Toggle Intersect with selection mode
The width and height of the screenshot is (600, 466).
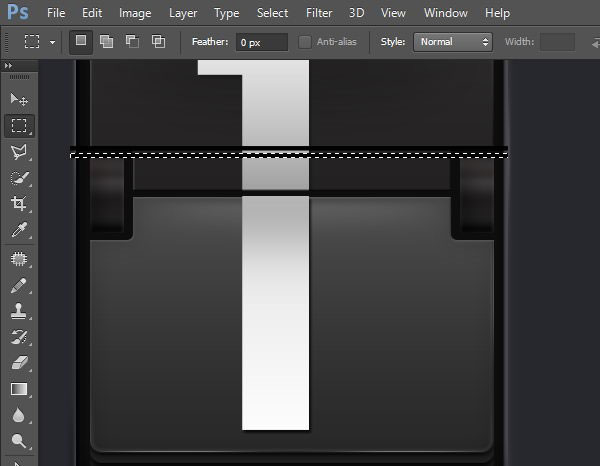tap(158, 42)
